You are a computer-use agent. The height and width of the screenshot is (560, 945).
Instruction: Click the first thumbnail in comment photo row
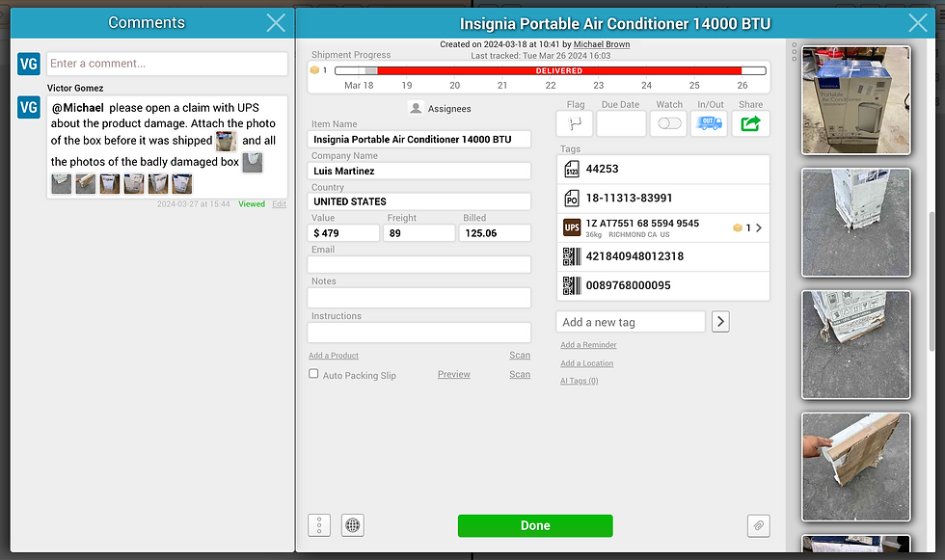coord(62,184)
